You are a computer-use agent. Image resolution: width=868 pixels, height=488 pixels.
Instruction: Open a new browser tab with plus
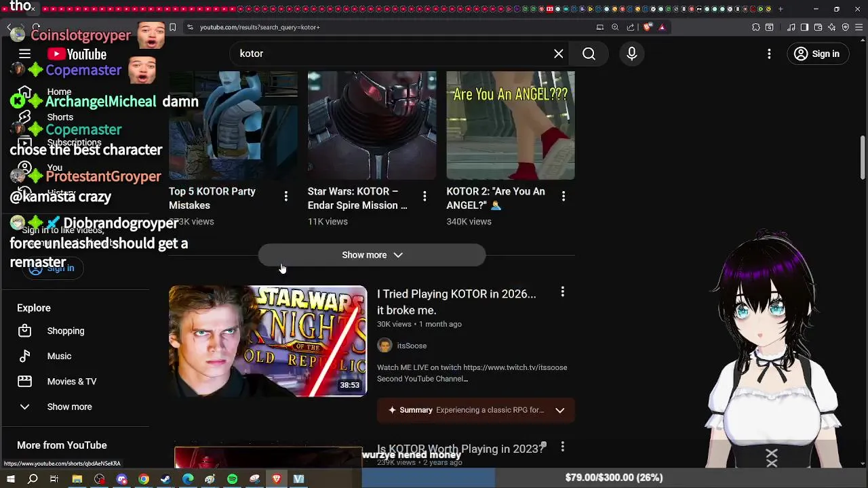point(781,9)
